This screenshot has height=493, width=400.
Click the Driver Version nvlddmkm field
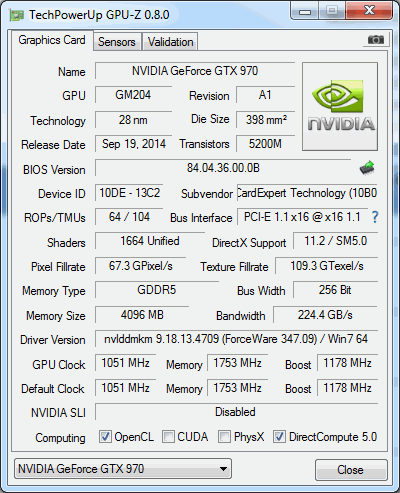click(x=236, y=339)
